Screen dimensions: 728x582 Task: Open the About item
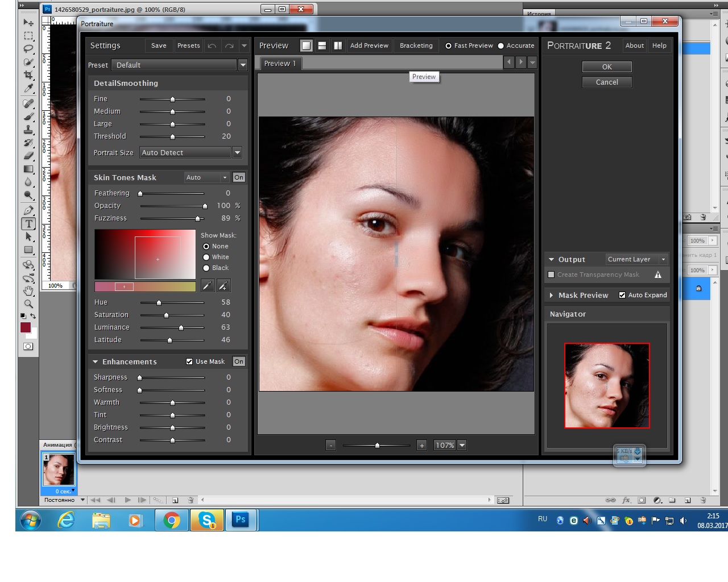(x=635, y=45)
